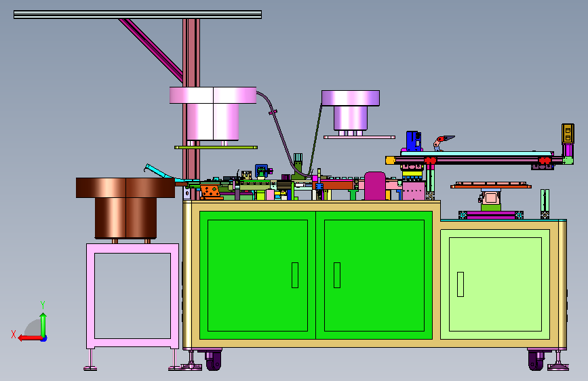The width and height of the screenshot is (588, 381).
Task: Select the pink plate under the purple hopper
Action: [359, 137]
